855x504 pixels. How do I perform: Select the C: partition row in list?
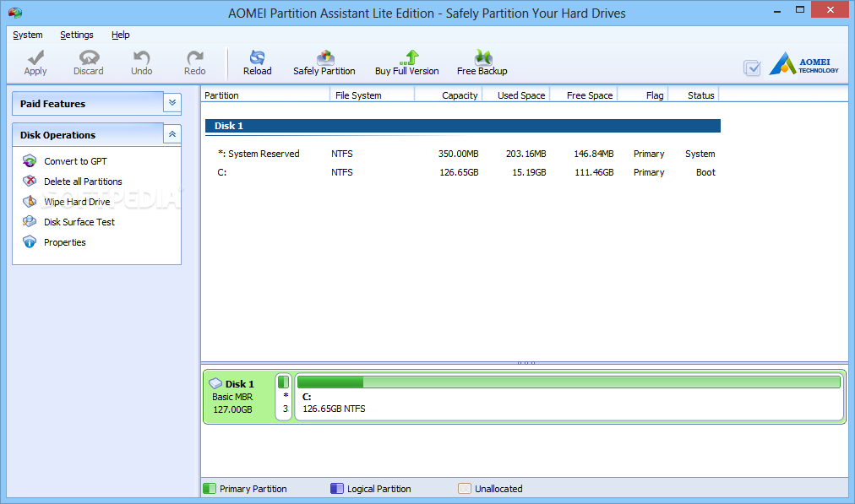462,172
